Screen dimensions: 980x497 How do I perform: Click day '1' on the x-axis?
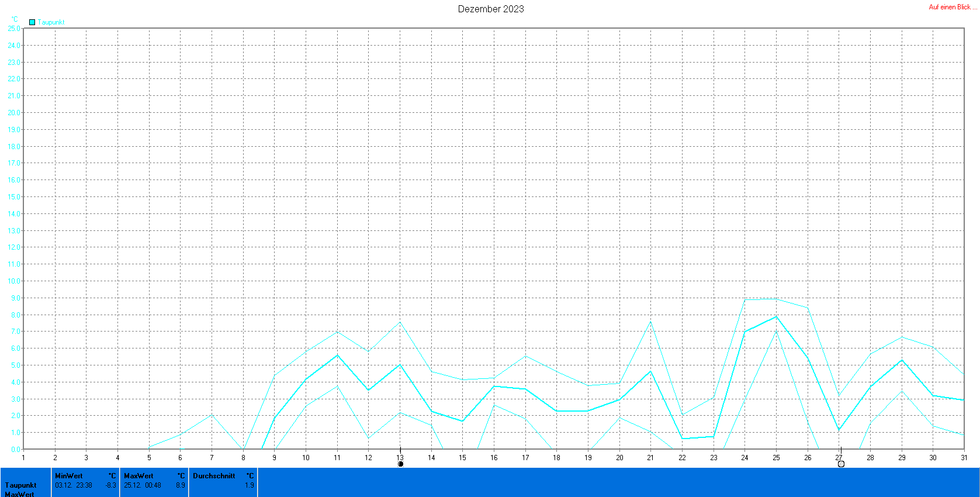click(x=23, y=458)
